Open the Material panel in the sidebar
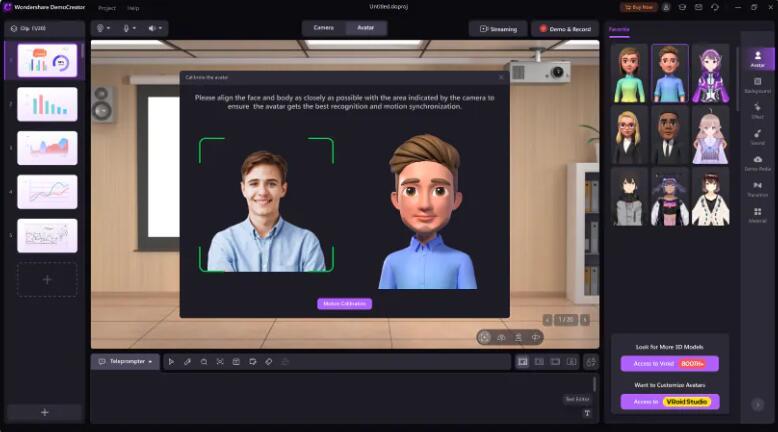778x432 pixels. 757,215
